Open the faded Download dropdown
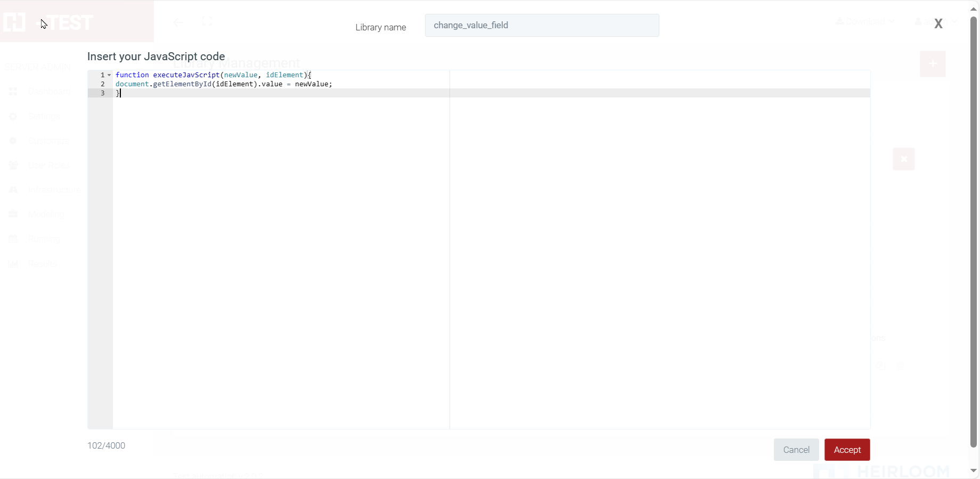This screenshot has width=980, height=479. [x=865, y=22]
